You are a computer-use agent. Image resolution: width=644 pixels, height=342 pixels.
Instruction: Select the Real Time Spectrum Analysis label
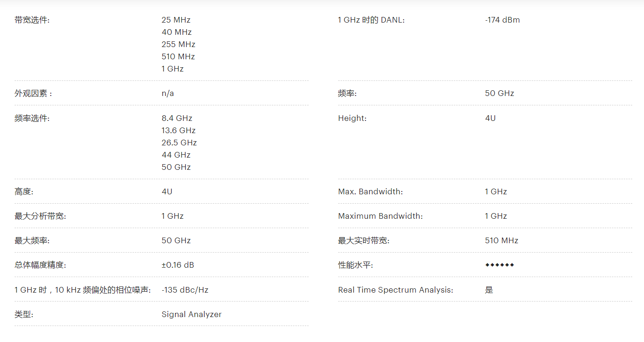pos(396,290)
